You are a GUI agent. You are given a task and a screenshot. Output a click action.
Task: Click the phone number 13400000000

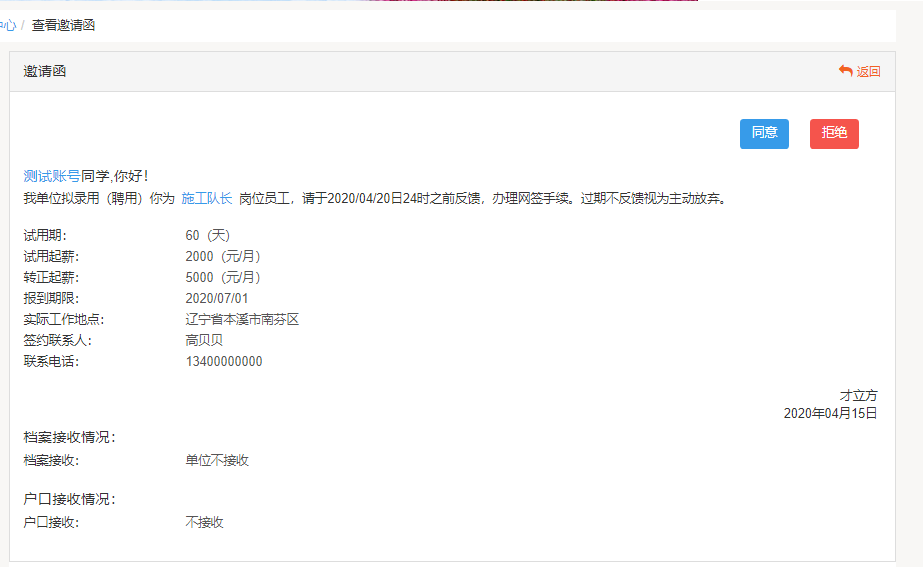(224, 362)
